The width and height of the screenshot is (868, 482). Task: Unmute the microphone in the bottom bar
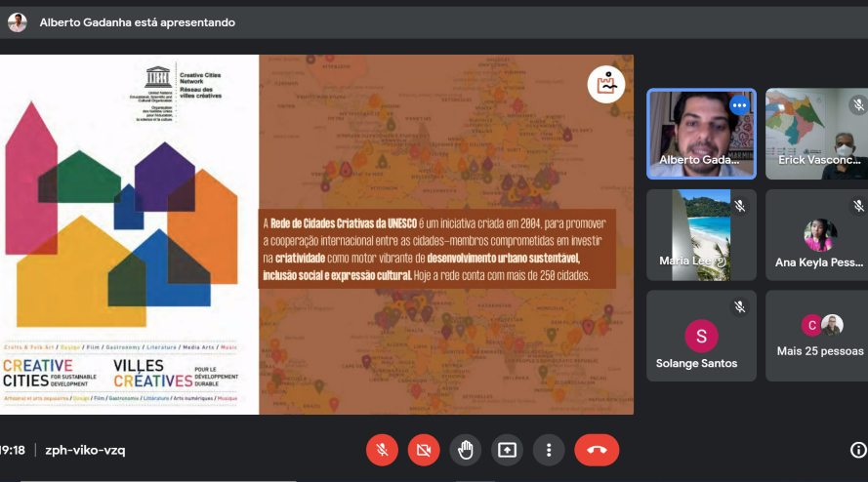click(382, 450)
